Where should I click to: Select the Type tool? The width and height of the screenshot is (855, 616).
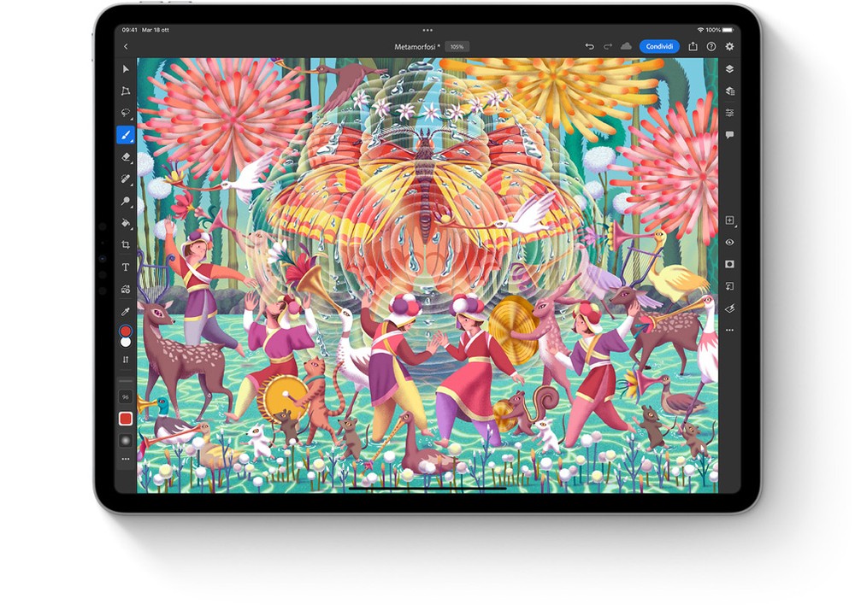(126, 267)
